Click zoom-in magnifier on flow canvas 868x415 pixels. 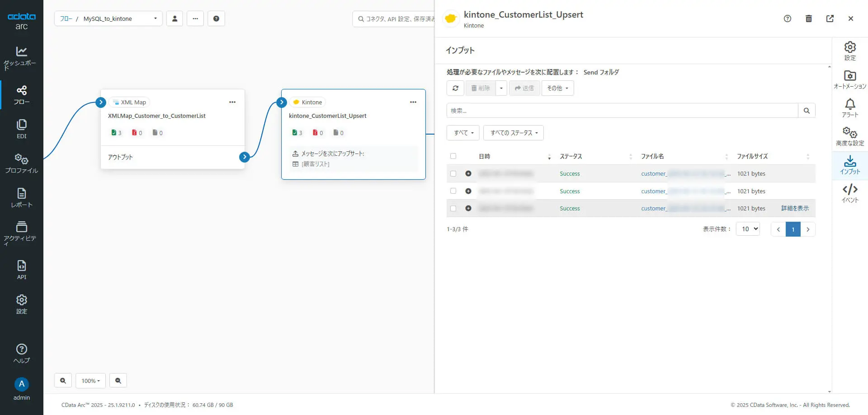coord(63,381)
